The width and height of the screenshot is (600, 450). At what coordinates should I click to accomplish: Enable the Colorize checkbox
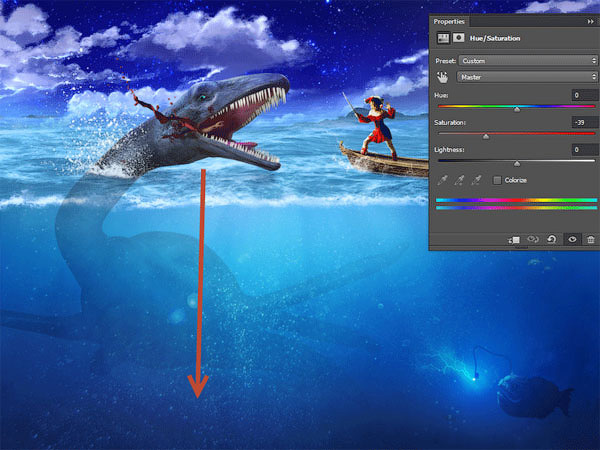497,180
